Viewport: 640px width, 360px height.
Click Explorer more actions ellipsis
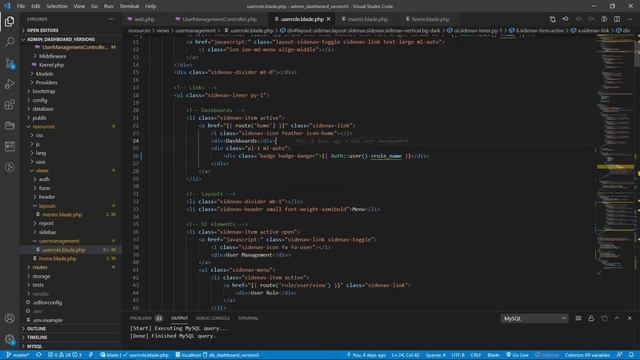click(111, 19)
